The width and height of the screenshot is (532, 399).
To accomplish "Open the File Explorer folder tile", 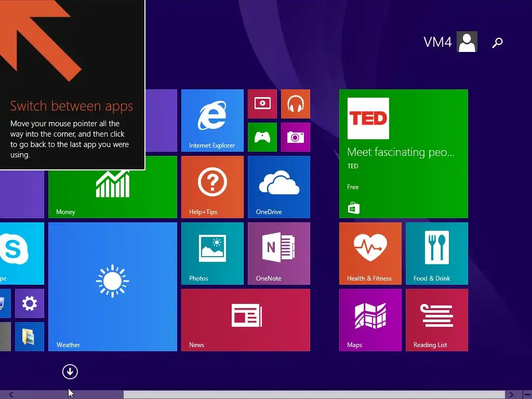I will [x=30, y=337].
